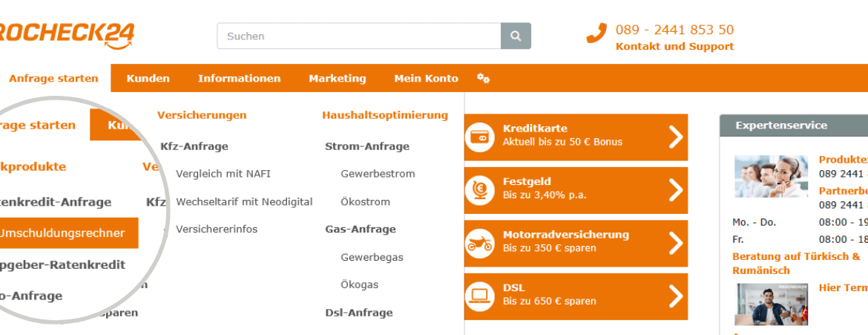The height and width of the screenshot is (335, 868).
Task: Select Ökogas entry
Action: coord(359,284)
